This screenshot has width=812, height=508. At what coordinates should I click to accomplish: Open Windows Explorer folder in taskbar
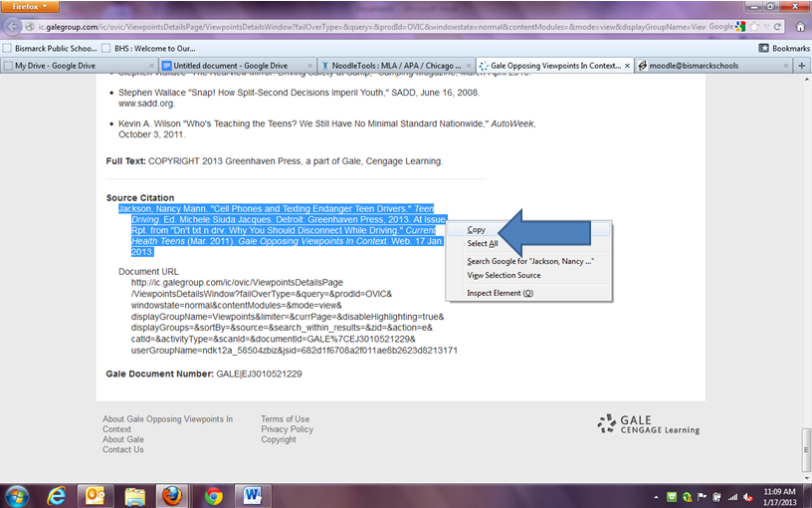[x=134, y=496]
